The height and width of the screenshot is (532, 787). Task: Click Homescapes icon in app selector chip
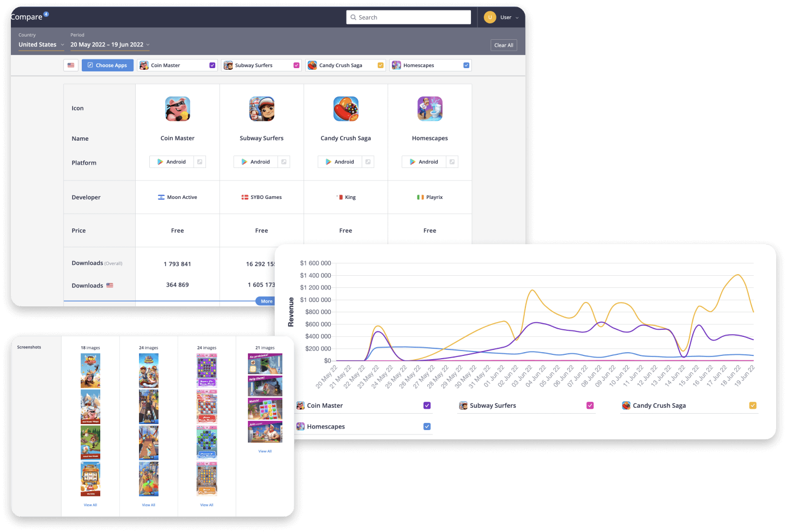coord(396,65)
